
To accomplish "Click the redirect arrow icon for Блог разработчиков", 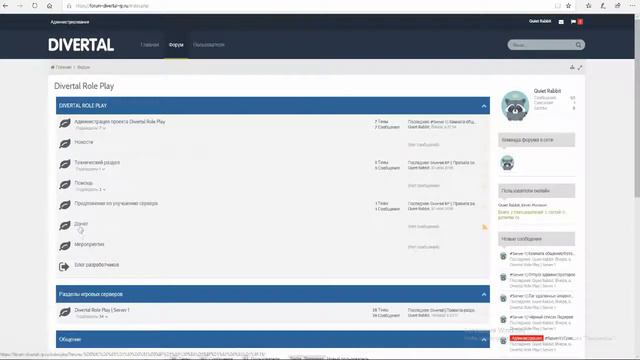I will [64, 267].
